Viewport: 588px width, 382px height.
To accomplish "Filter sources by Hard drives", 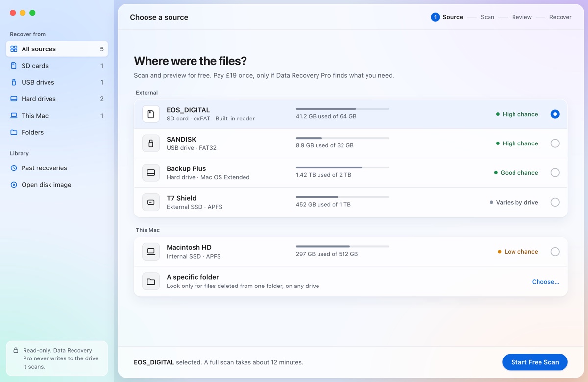I will 57,99.
